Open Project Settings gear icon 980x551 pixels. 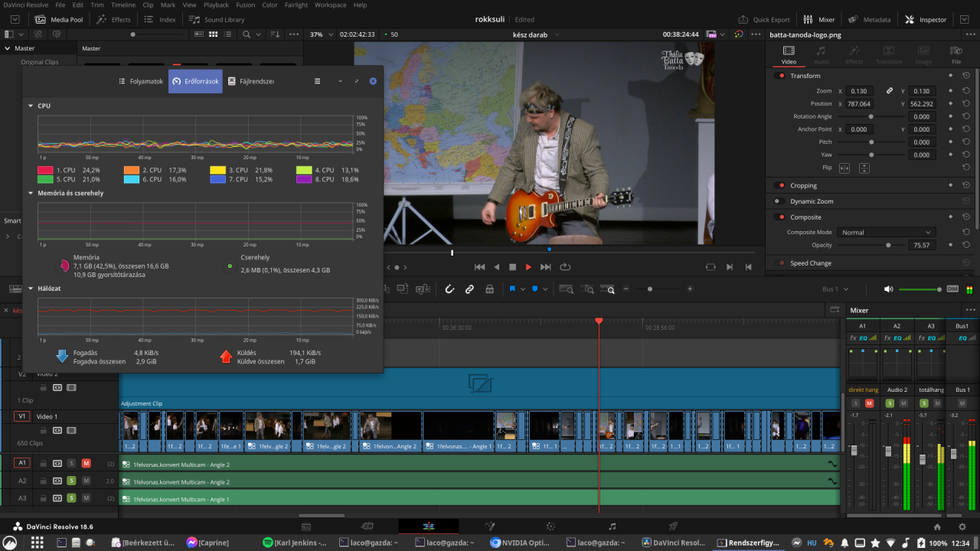click(962, 527)
